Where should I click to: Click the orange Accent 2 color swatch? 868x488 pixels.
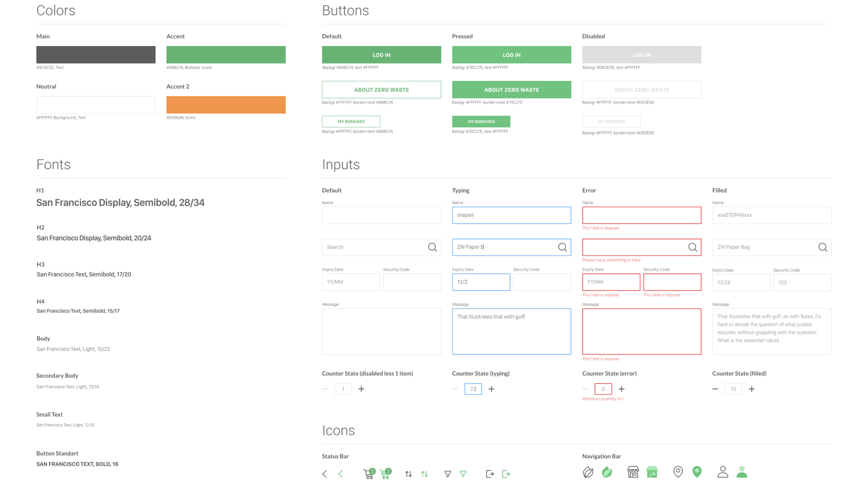(x=226, y=105)
